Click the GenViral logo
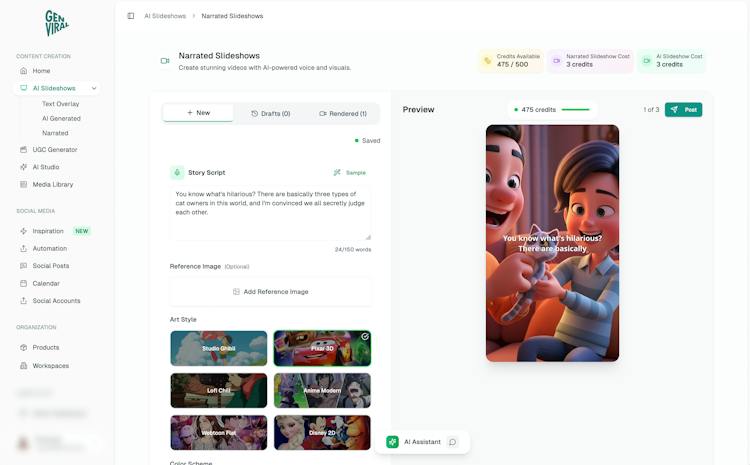 click(x=57, y=22)
